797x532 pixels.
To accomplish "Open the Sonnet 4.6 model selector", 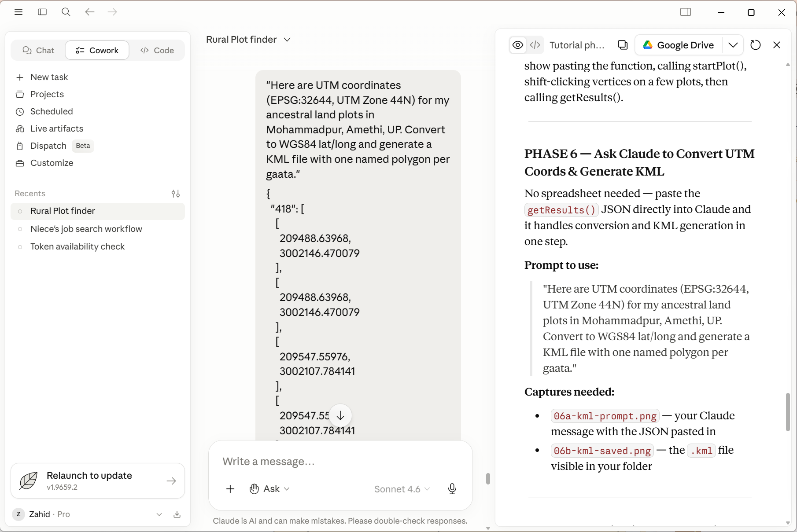I will (x=402, y=489).
